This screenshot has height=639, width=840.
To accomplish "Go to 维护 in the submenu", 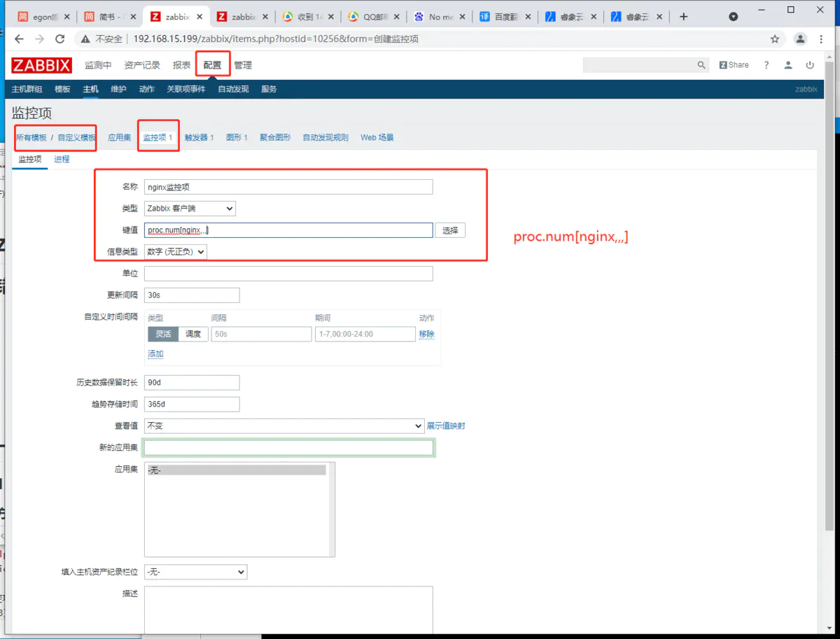I will tap(118, 89).
